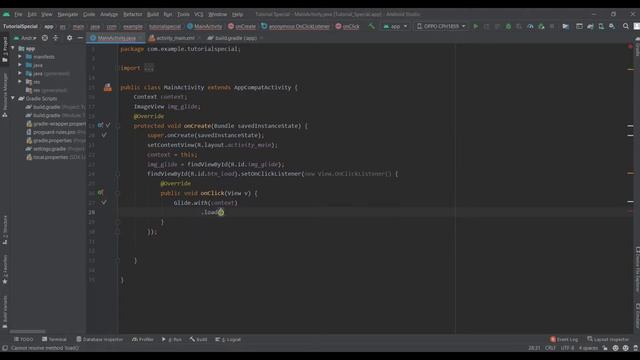Expand the java folder node
The image size is (640, 360).
20,65
